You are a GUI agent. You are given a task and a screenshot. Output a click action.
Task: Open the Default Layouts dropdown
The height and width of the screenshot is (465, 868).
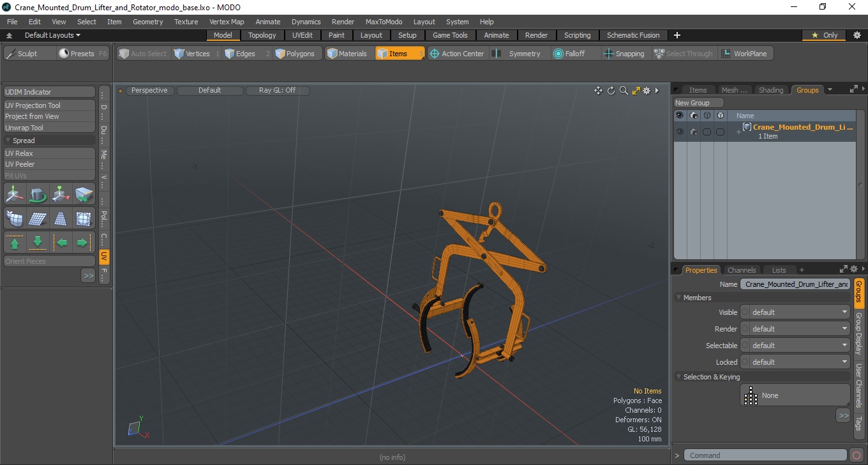click(x=52, y=35)
